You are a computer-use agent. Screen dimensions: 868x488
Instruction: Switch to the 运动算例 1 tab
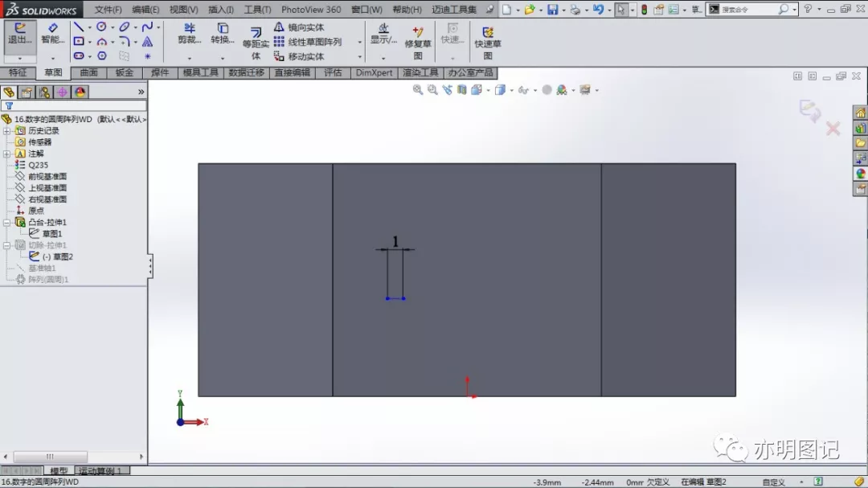[x=100, y=471]
